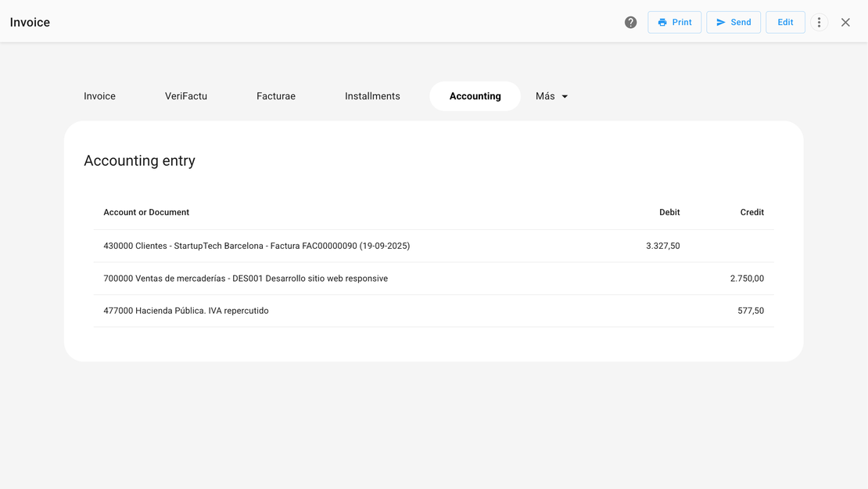The image size is (868, 489).
Task: Open the three-dot more options menu
Action: click(819, 23)
